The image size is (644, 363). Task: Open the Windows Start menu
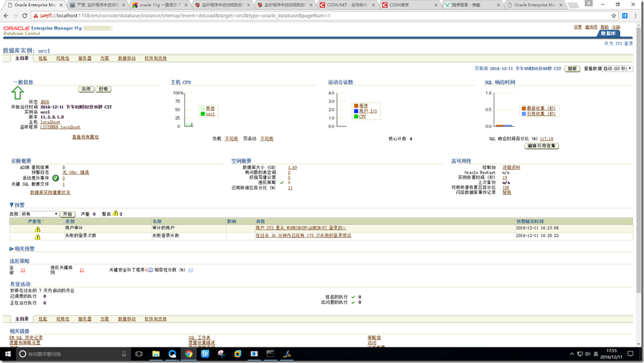pyautogui.click(x=8, y=354)
